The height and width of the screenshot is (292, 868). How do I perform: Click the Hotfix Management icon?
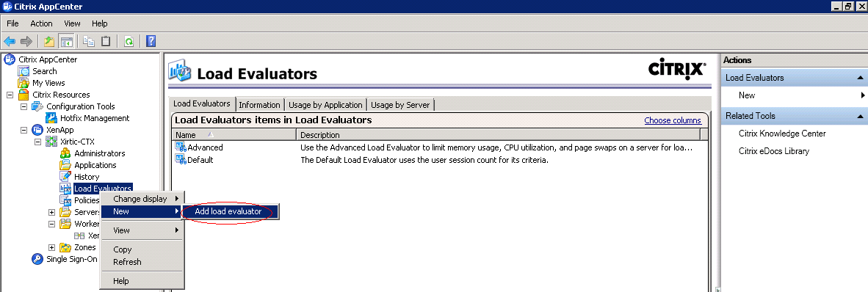click(51, 118)
